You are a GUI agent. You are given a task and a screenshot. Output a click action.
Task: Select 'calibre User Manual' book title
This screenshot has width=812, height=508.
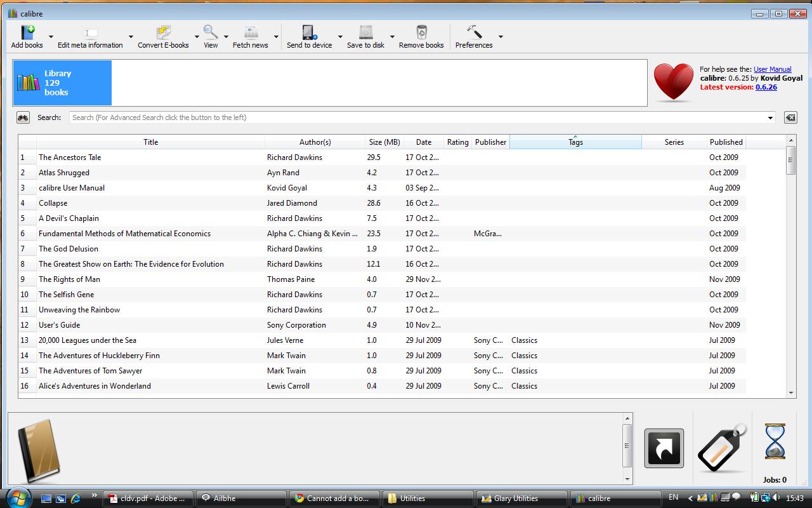pos(72,188)
